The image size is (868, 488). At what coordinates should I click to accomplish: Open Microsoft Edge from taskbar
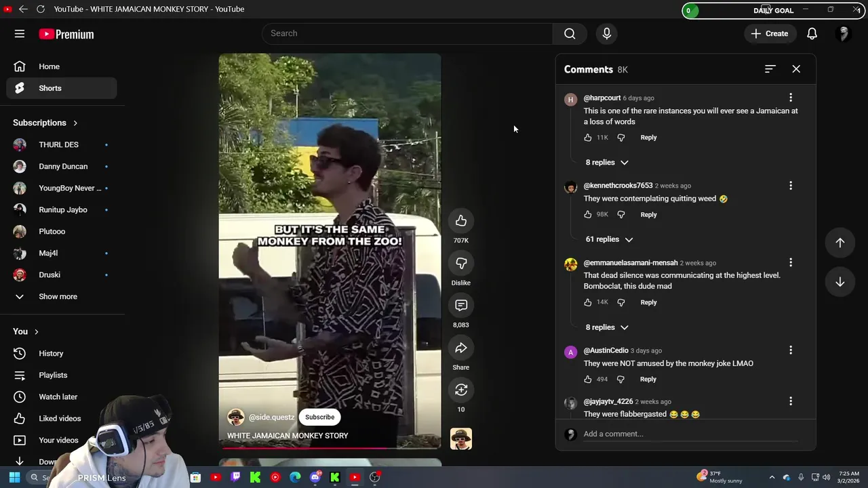point(295,477)
